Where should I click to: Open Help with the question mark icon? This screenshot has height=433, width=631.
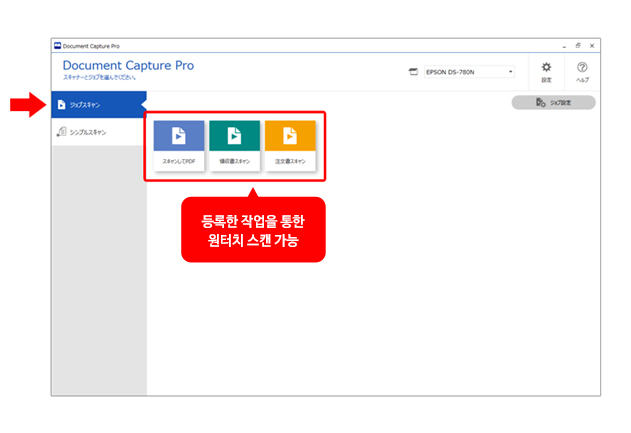click(x=582, y=72)
